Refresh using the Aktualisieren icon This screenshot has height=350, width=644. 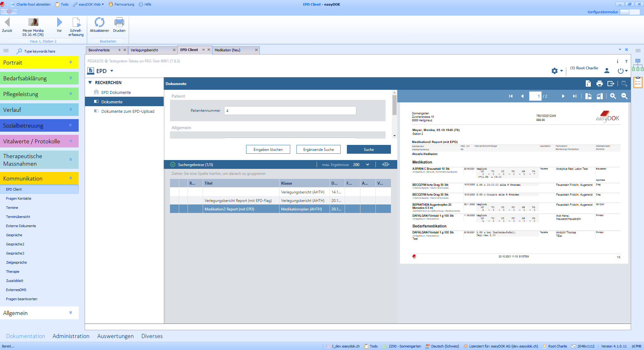pyautogui.click(x=99, y=22)
